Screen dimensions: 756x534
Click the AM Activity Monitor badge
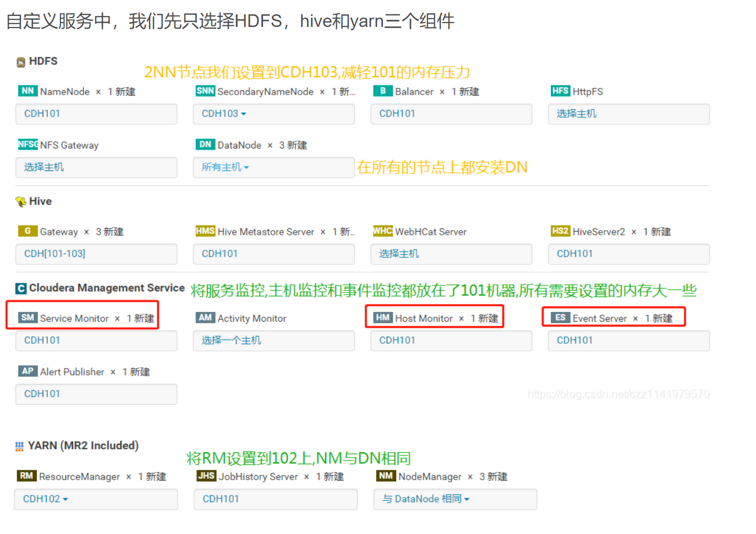pyautogui.click(x=205, y=317)
